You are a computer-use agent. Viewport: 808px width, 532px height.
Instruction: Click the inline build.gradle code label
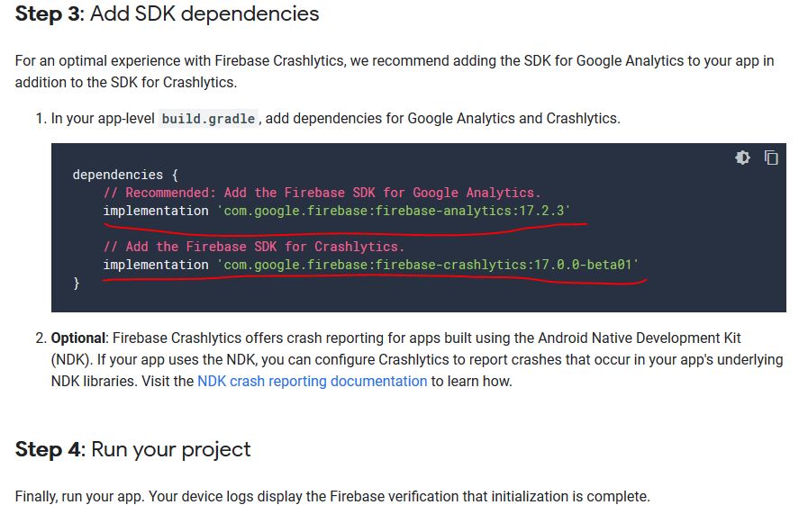click(208, 119)
